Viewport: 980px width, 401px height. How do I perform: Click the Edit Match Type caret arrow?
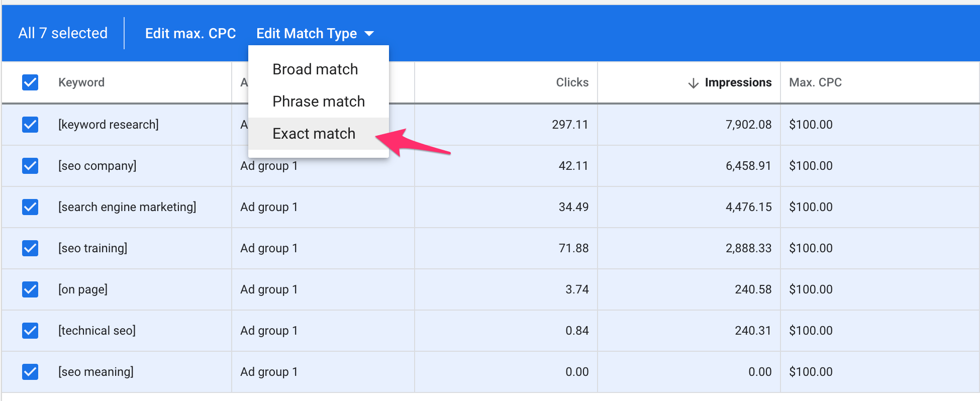point(369,34)
